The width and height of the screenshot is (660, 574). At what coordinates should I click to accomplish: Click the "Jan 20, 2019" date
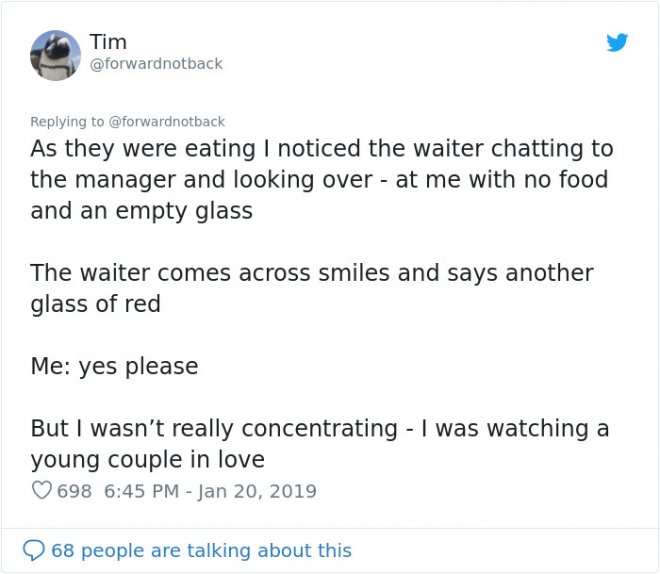pyautogui.click(x=259, y=491)
